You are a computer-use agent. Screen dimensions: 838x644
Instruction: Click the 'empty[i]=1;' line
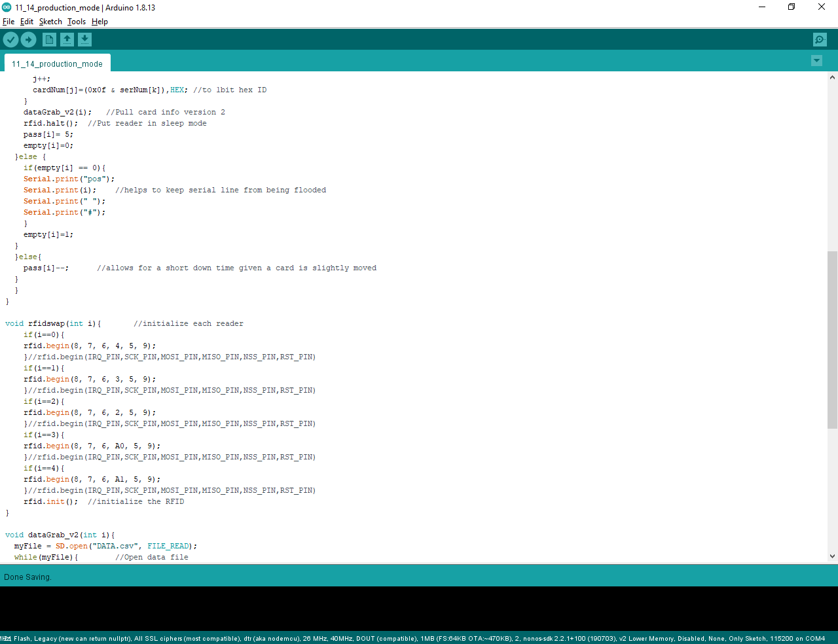pyautogui.click(x=48, y=234)
